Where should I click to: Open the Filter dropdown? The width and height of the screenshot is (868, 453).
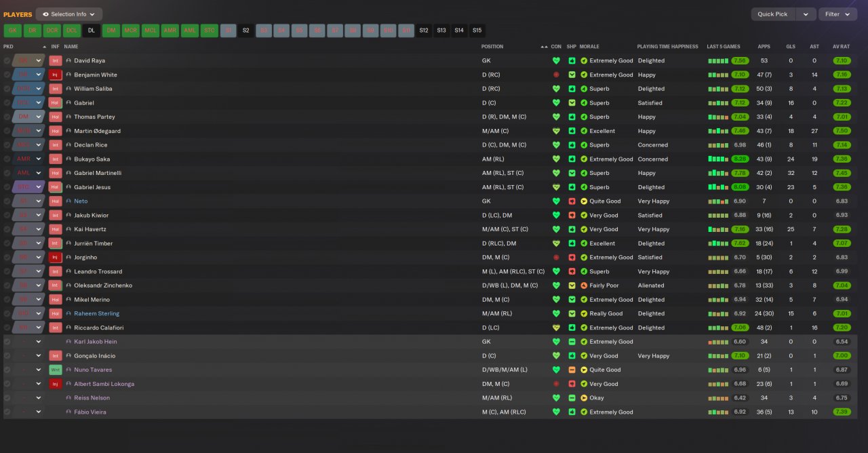[838, 14]
